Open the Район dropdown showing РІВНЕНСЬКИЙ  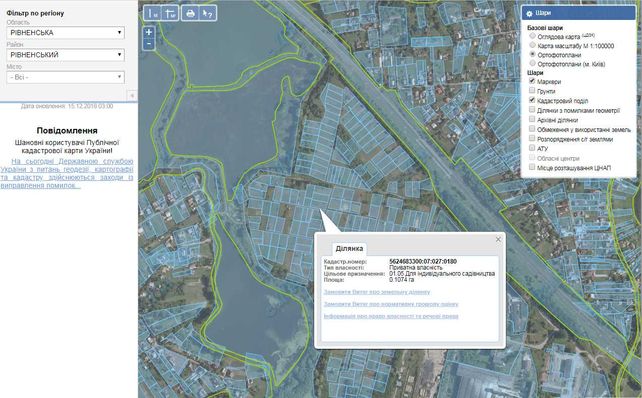click(x=66, y=55)
